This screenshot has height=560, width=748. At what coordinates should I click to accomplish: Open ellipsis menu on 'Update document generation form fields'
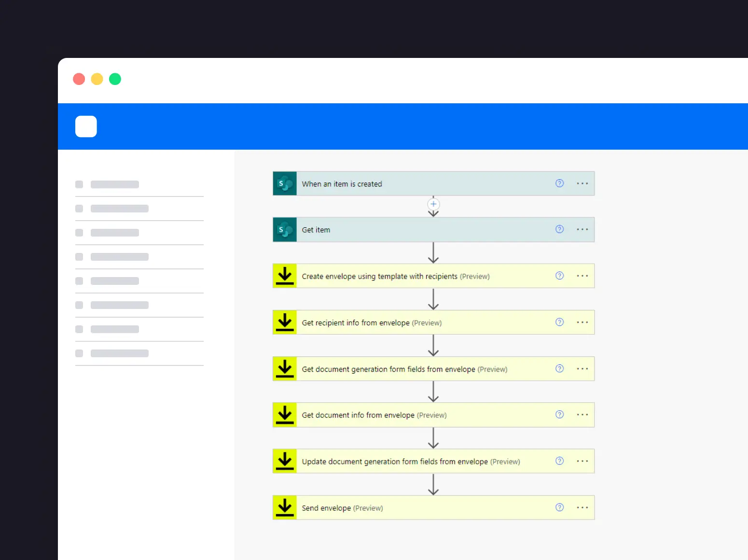coord(582,461)
